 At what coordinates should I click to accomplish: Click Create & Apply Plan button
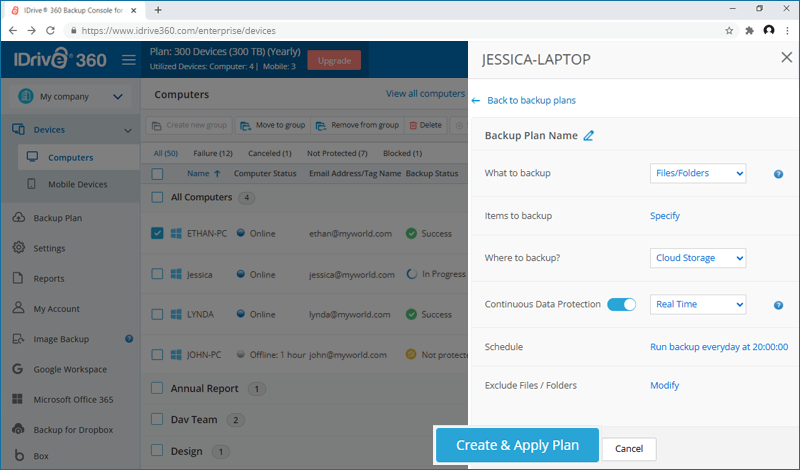click(x=517, y=445)
